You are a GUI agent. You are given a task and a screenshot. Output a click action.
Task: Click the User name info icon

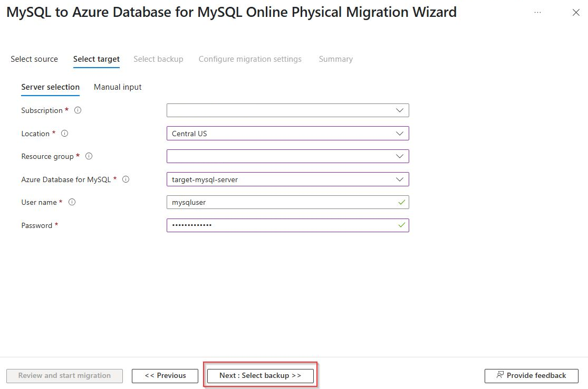[72, 202]
